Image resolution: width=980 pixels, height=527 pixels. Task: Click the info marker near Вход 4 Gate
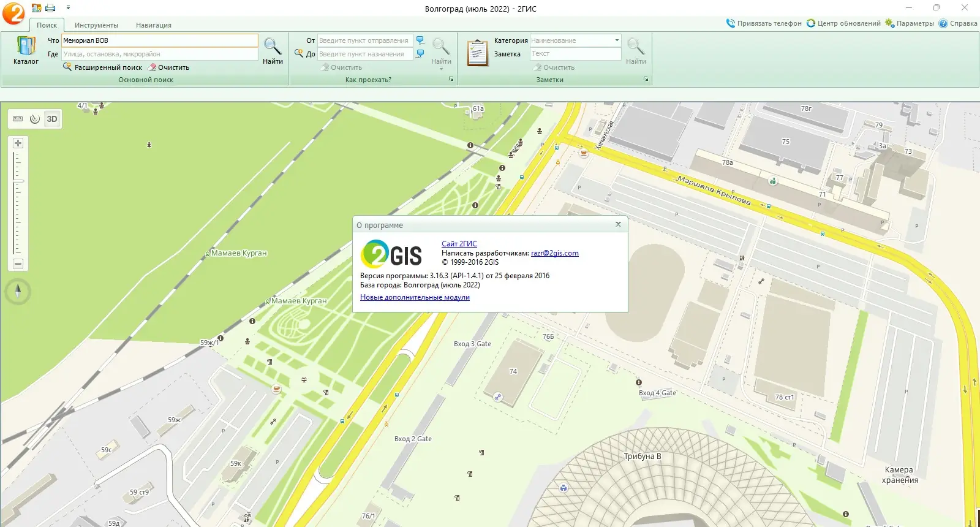pyautogui.click(x=639, y=382)
